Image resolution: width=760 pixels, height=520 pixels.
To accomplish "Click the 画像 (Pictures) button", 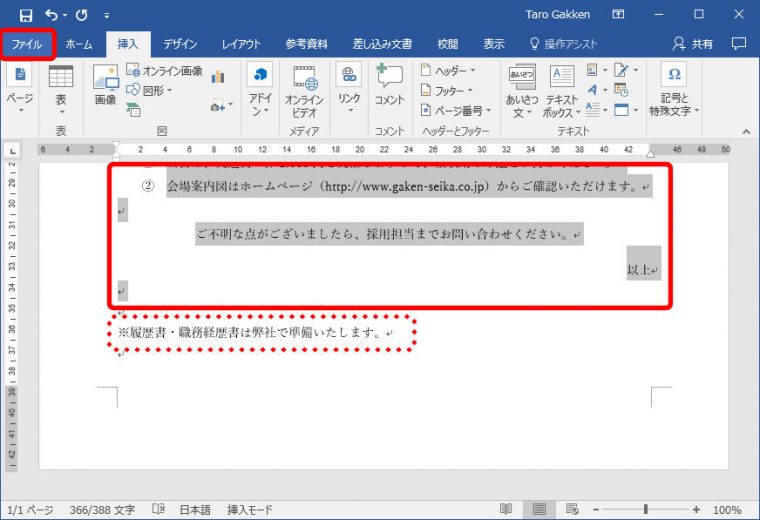I will 105,85.
